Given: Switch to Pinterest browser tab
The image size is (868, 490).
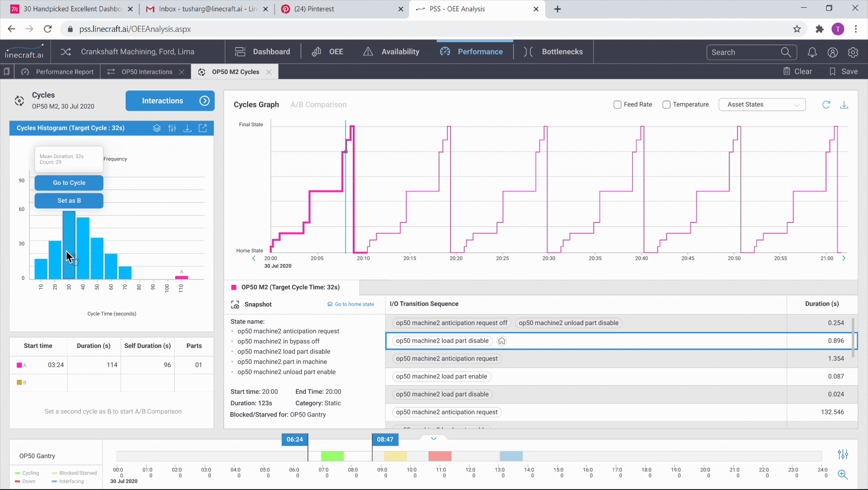Looking at the screenshot, I should [342, 9].
